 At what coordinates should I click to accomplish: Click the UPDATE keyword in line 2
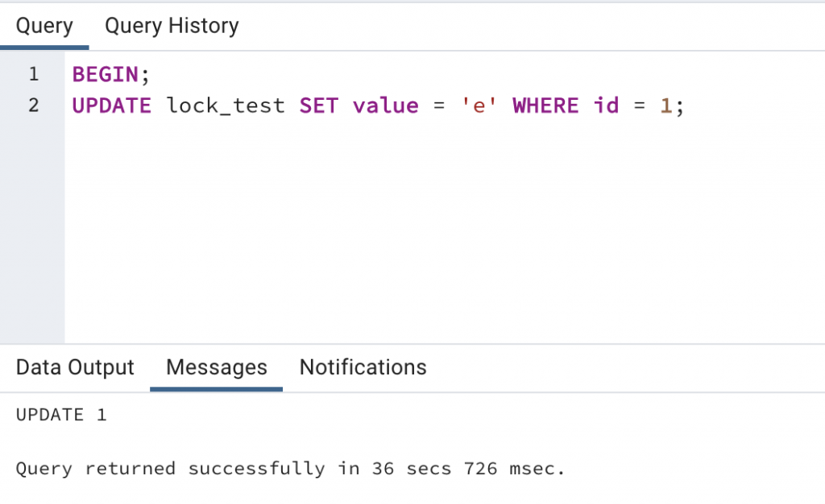(x=111, y=105)
